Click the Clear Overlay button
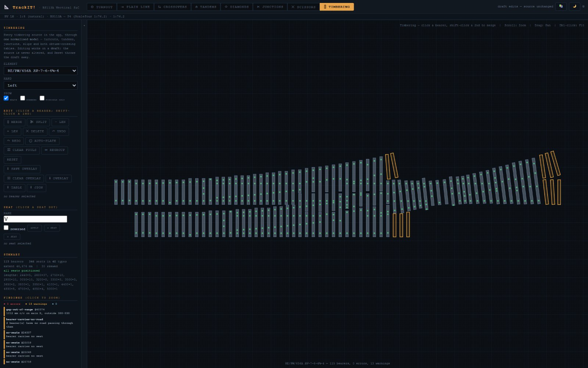The image size is (588, 368). (x=24, y=178)
